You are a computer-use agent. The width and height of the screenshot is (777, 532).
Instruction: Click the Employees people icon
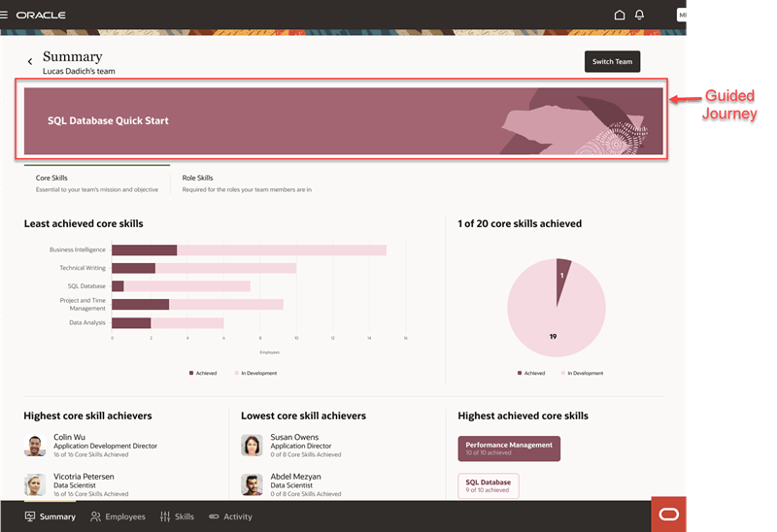[95, 516]
